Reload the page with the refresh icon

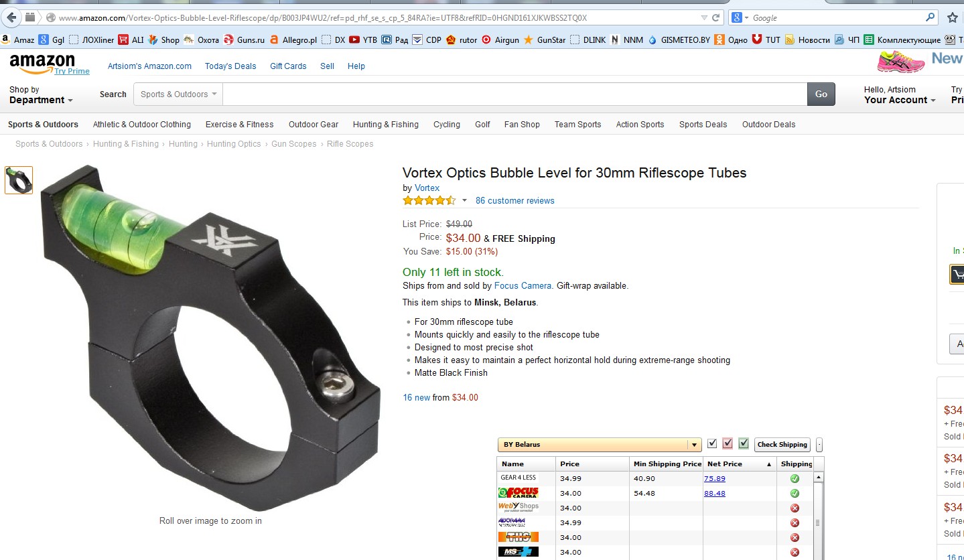[x=715, y=17]
